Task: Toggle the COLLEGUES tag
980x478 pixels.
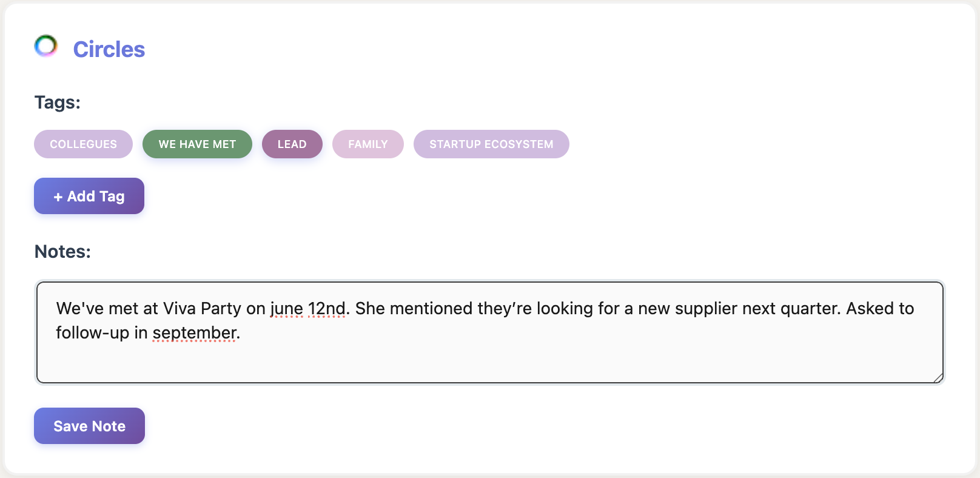Action: pos(83,144)
